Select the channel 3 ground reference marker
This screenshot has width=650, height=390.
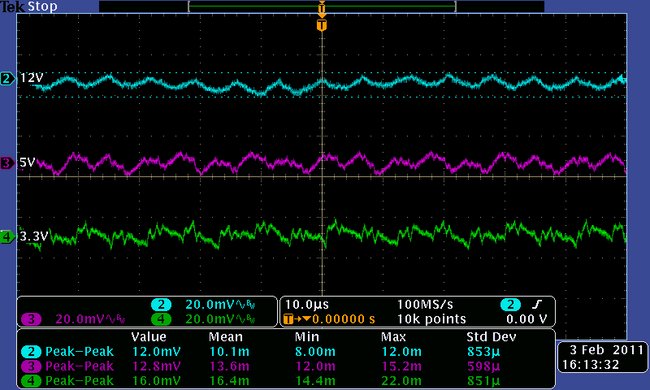[x=7, y=163]
